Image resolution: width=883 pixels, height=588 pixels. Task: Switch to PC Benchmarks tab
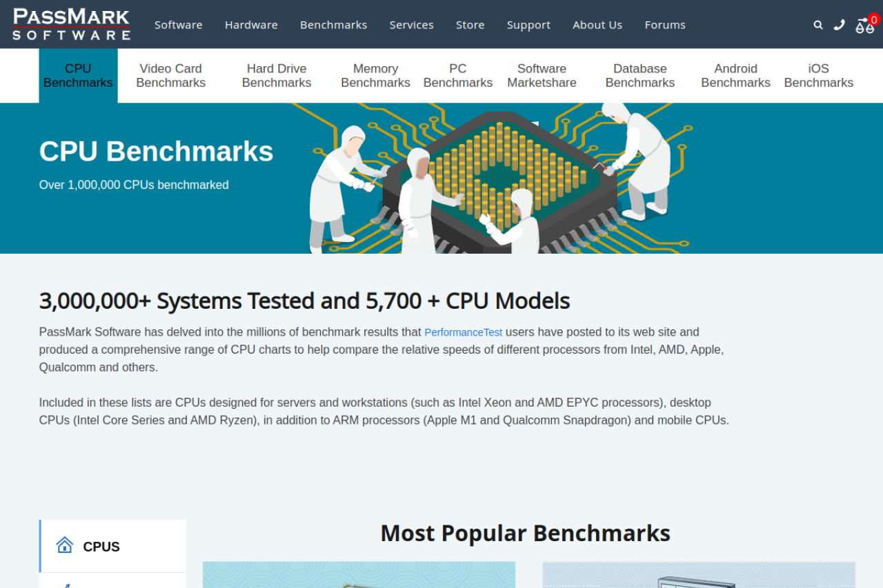[458, 76]
